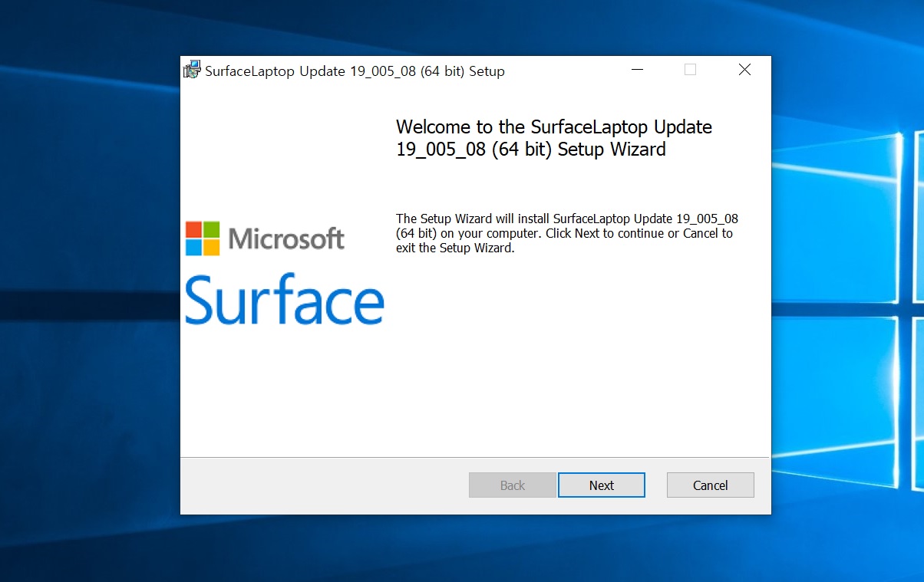The height and width of the screenshot is (582, 924).
Task: Click the Microsoft four-color logo
Action: (203, 238)
